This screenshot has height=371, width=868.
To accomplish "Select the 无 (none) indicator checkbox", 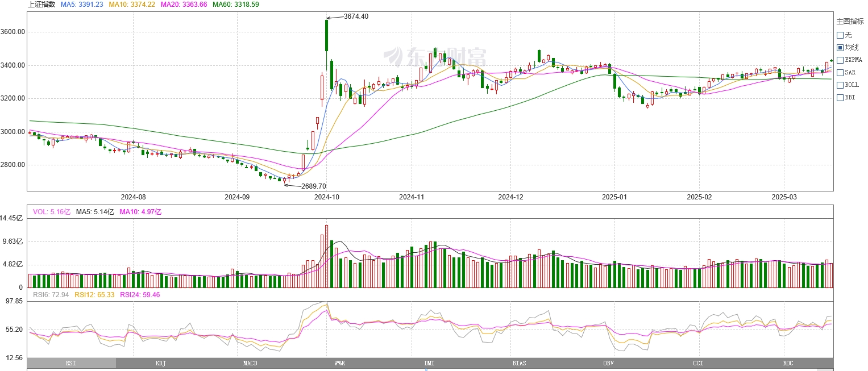I will [x=840, y=35].
